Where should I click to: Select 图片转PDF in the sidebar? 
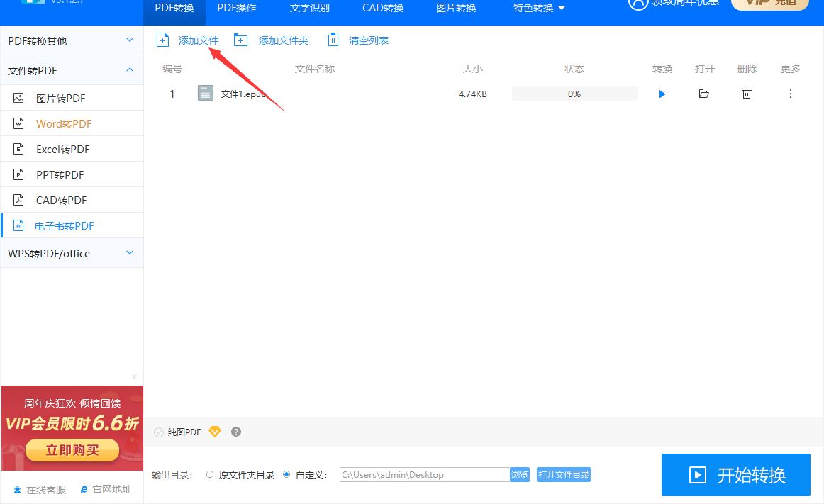pyautogui.click(x=72, y=98)
